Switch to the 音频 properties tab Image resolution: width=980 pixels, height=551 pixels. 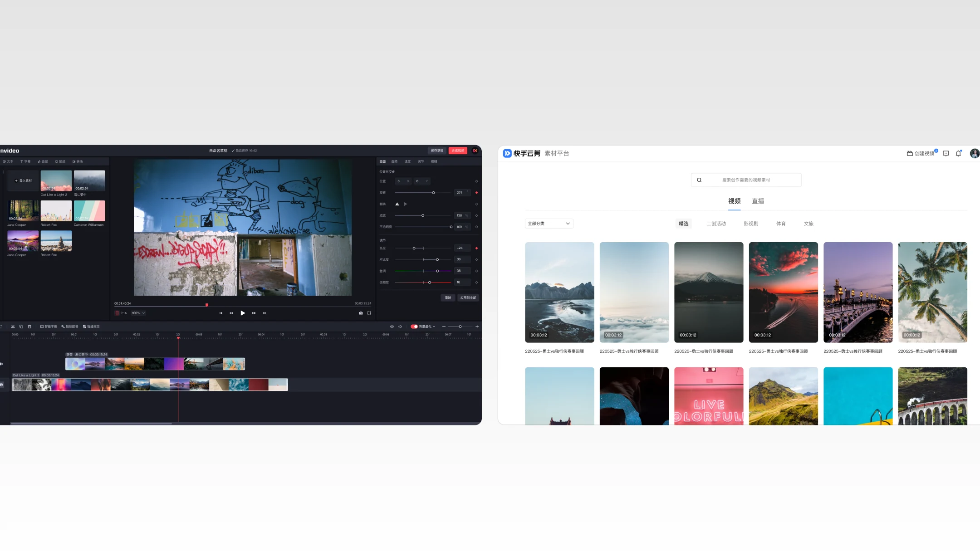click(x=394, y=161)
